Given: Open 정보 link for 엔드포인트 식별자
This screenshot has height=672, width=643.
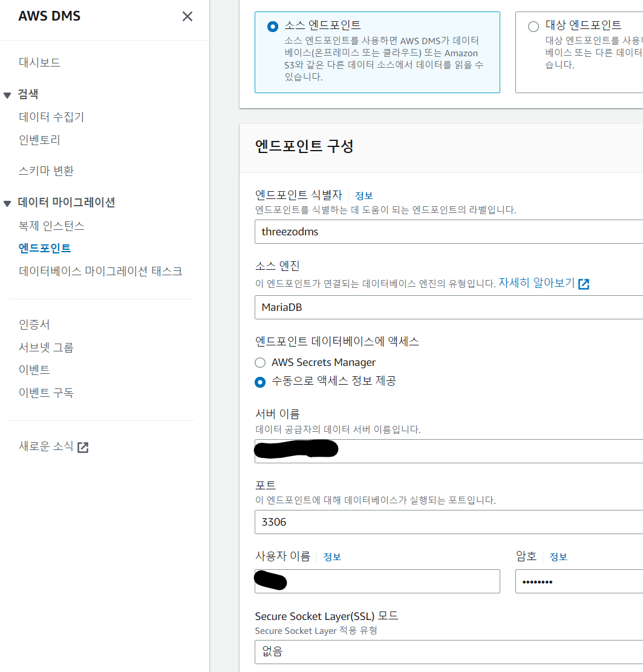Looking at the screenshot, I should click(x=364, y=196).
